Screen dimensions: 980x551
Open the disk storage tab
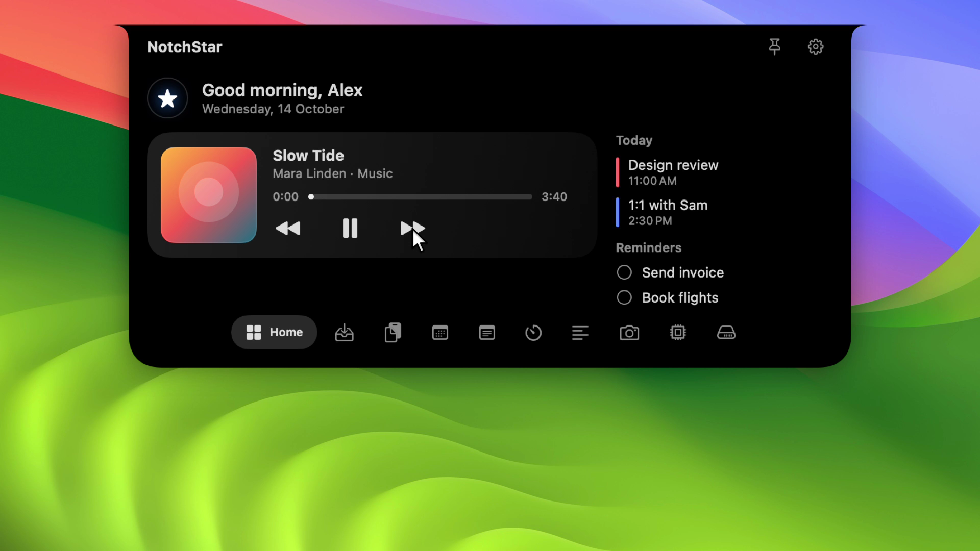pyautogui.click(x=726, y=333)
